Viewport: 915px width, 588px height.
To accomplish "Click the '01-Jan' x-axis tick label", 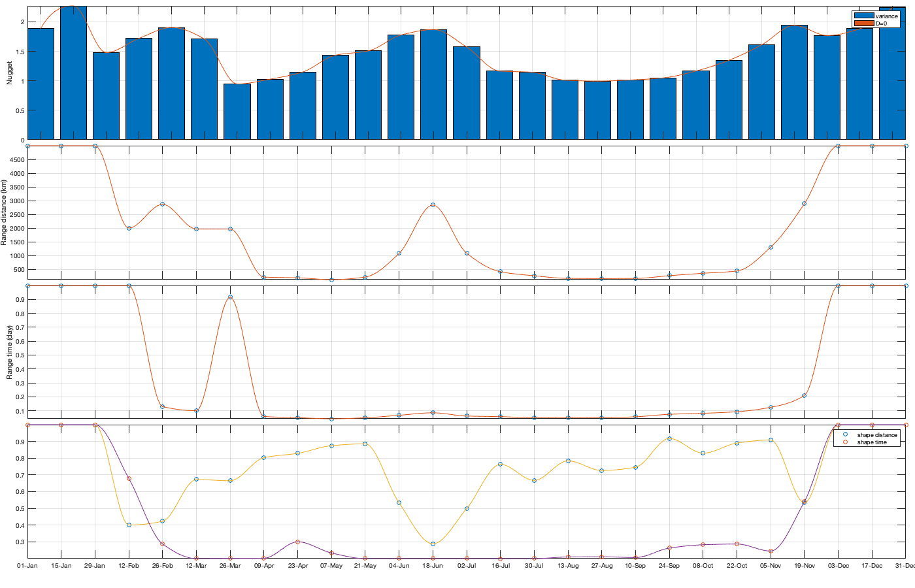I will point(27,566).
